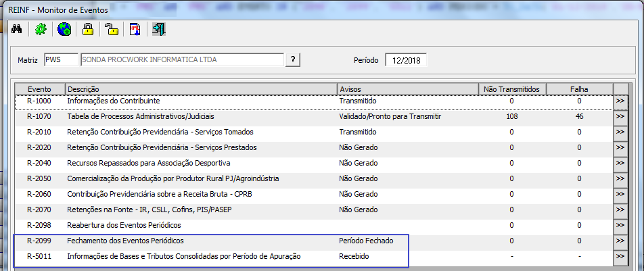The height and width of the screenshot is (271, 644).
Task: Click the XML download icon
Action: click(135, 29)
